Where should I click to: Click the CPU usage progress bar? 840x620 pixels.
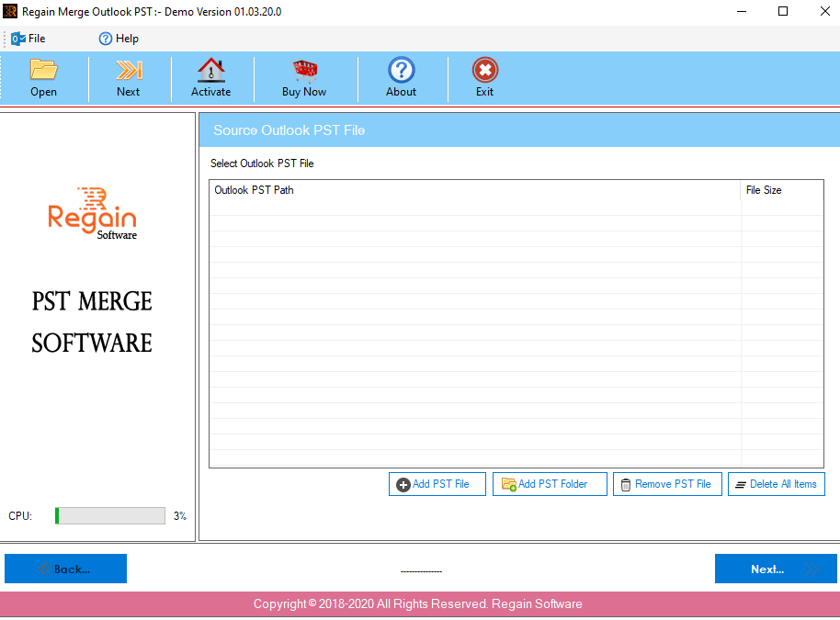pos(109,515)
